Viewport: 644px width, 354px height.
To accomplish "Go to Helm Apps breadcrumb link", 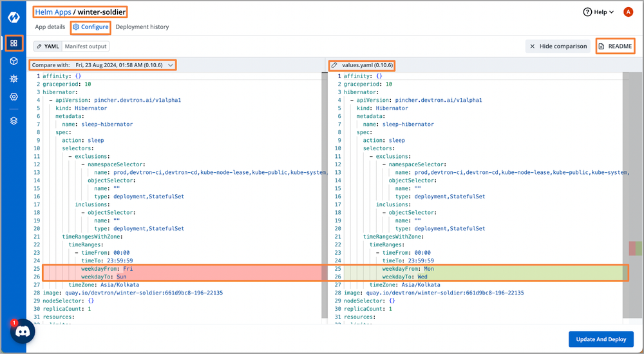I will click(x=53, y=12).
